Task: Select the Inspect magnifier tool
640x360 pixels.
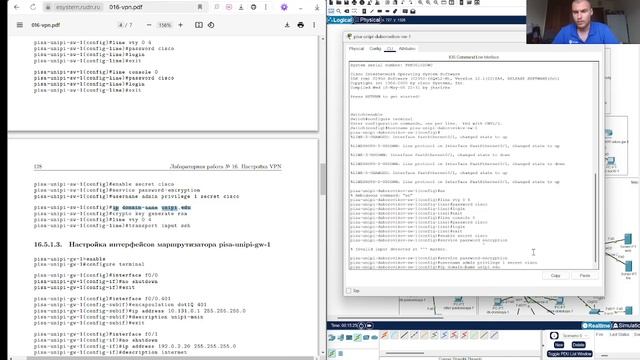Action: 339,11
